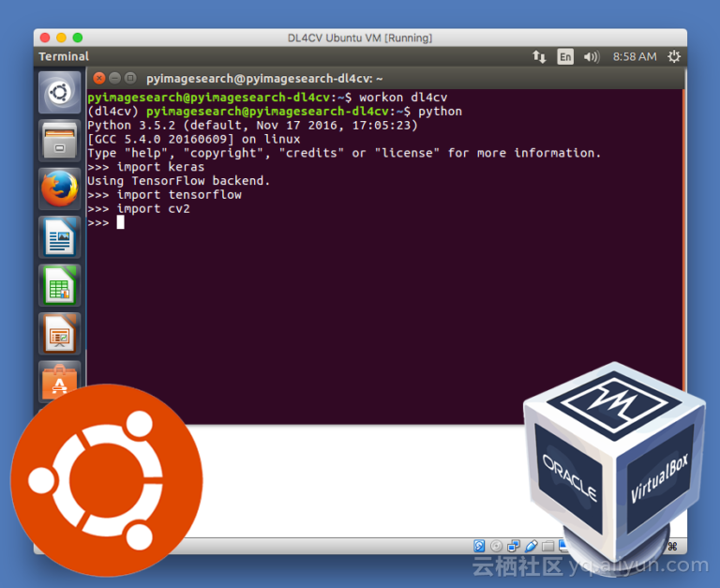
Task: Click the '[GCC 5.4.0 20160609] on linux' line
Action: (x=194, y=139)
